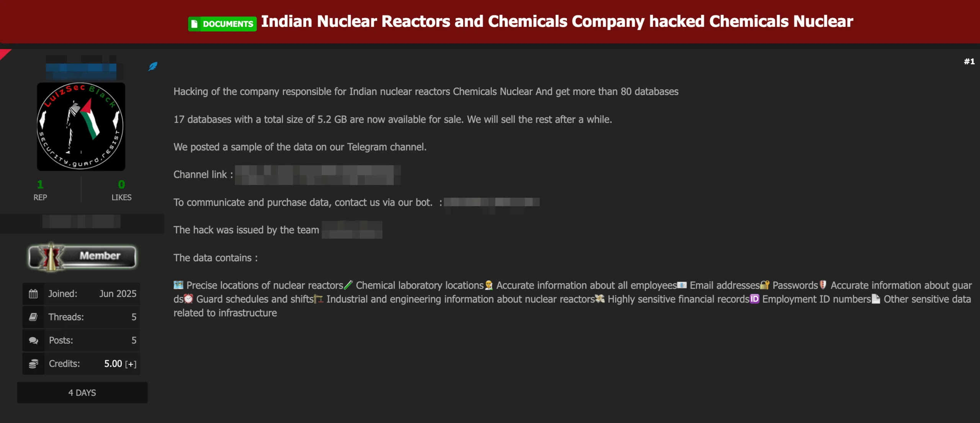Viewport: 980px width, 423px height.
Task: Click the speech bubbles icon next to Posts
Action: (x=34, y=340)
